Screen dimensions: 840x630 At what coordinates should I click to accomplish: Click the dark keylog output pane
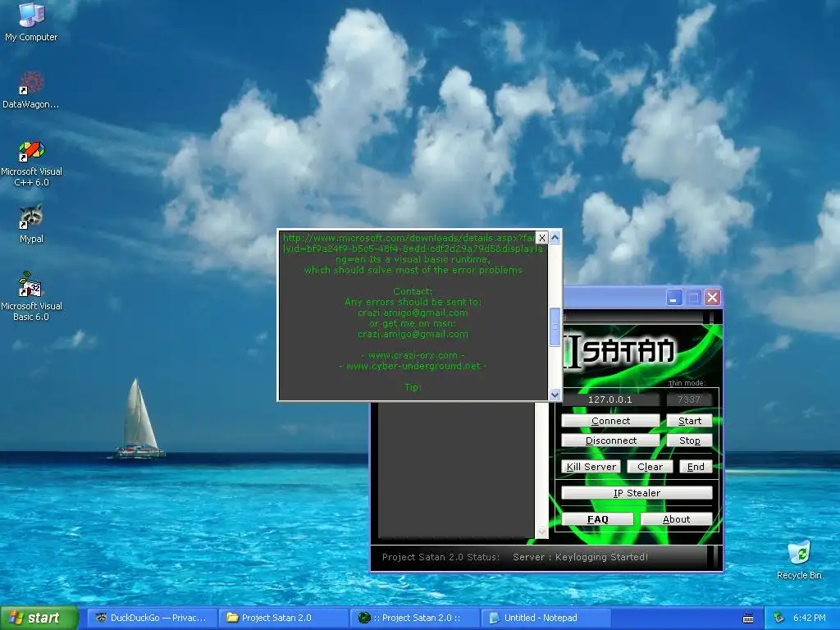point(455,469)
